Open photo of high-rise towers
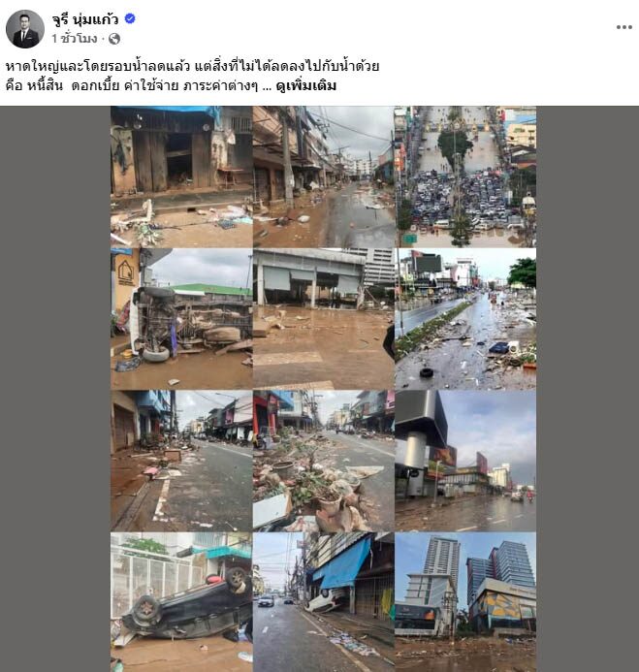 pos(465,602)
